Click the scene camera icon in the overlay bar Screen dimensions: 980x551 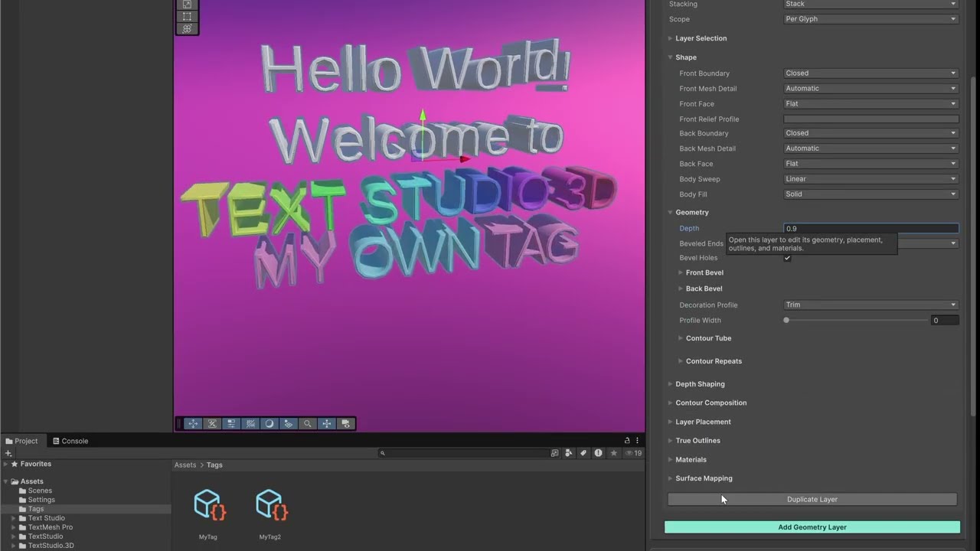pyautogui.click(x=345, y=424)
